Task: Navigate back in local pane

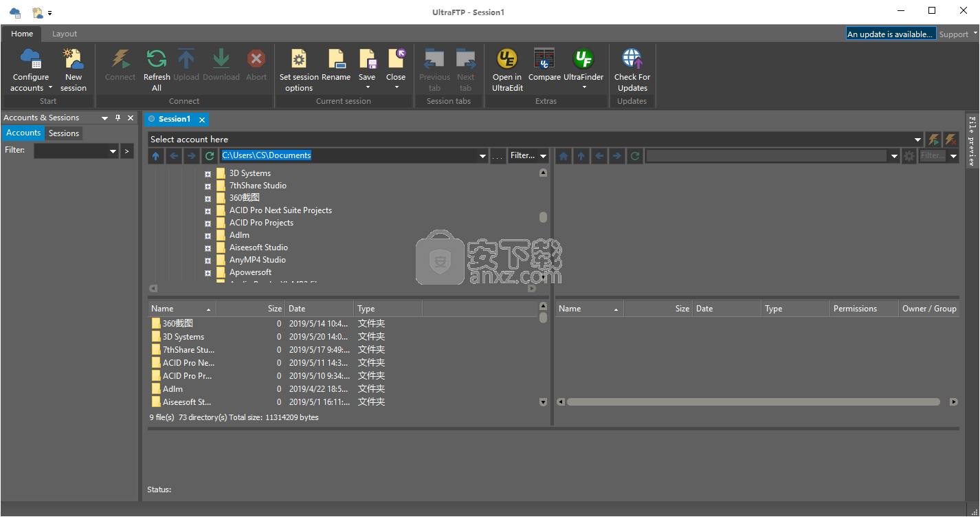Action: coord(174,156)
